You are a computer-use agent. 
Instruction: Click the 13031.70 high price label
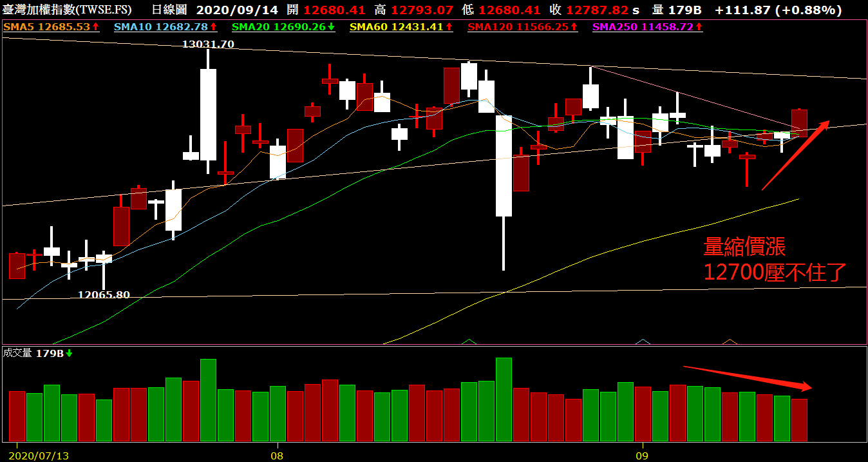[x=208, y=44]
